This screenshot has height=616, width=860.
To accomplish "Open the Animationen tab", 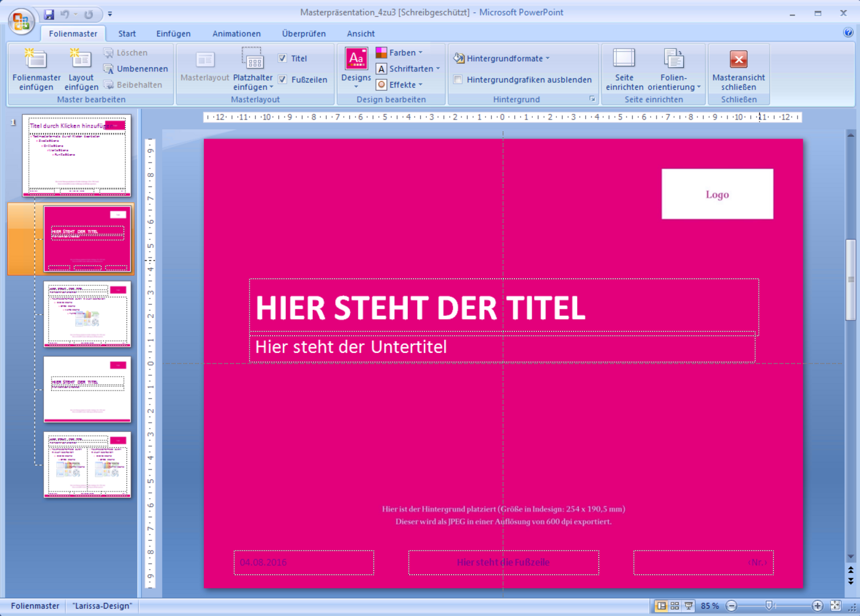I will coord(237,34).
